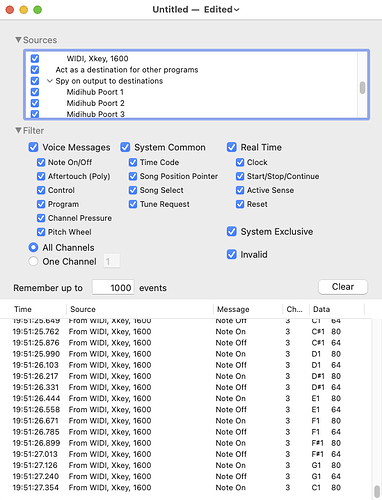Viewport: 382px width, 500px height.
Task: Select All Channels radio button
Action: coord(33,247)
